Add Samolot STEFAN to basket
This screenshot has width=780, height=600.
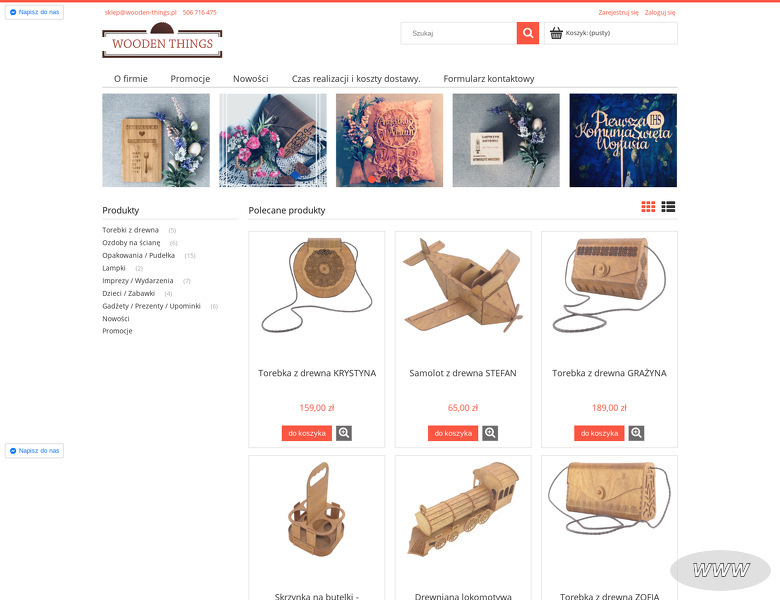tap(453, 433)
